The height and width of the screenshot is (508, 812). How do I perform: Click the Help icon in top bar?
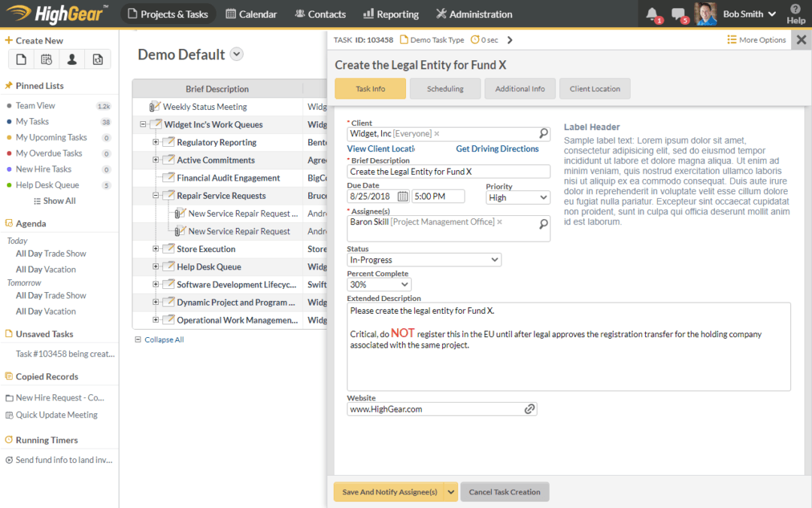coord(795,14)
